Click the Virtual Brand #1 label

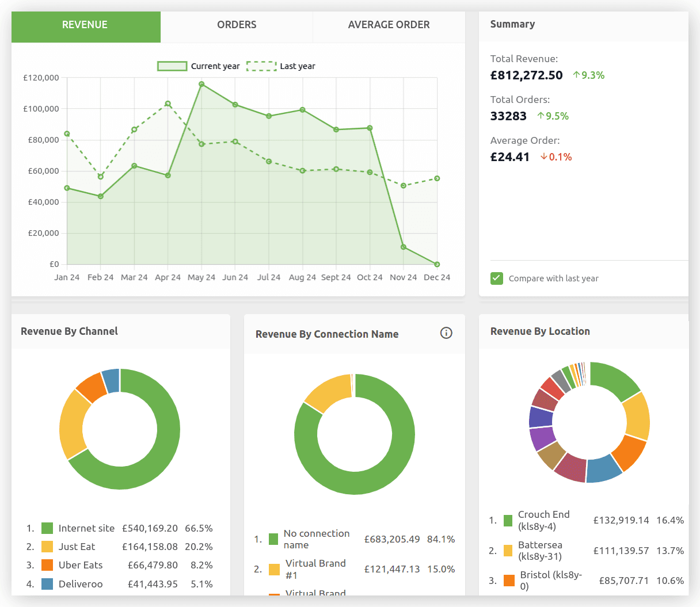[x=316, y=569]
